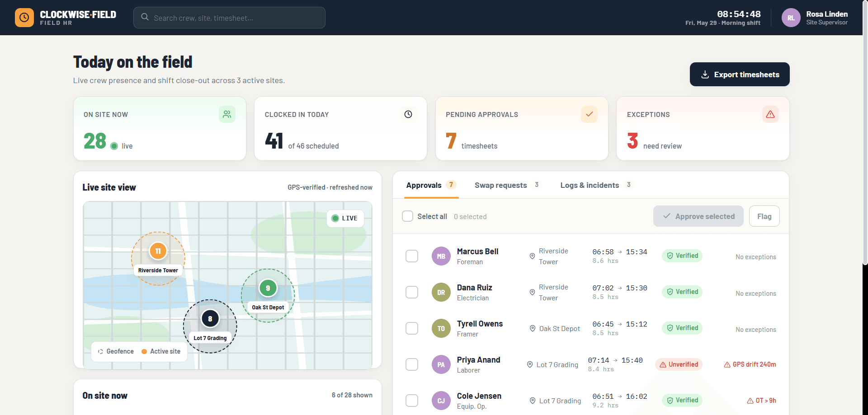Click the Clocked In Today clock icon
The height and width of the screenshot is (415, 868).
coord(408,114)
